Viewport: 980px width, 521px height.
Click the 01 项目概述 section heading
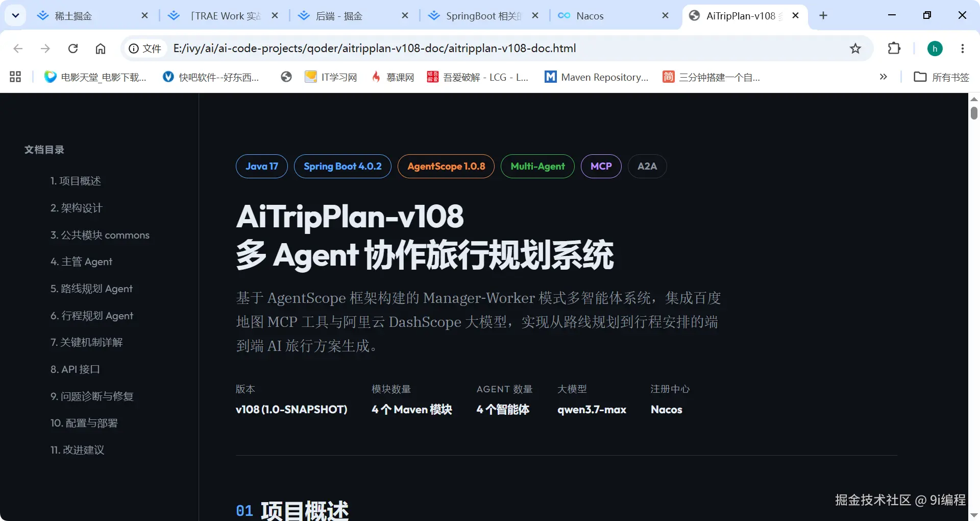[x=292, y=510]
